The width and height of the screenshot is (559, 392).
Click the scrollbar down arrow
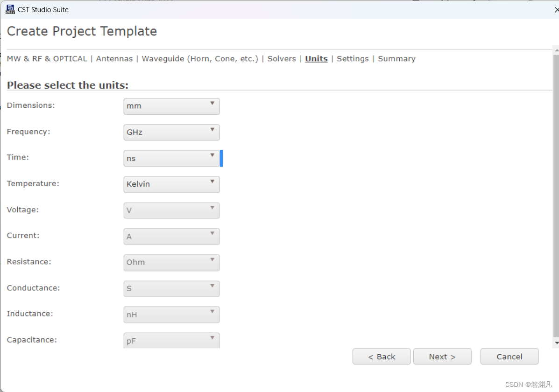coord(556,343)
